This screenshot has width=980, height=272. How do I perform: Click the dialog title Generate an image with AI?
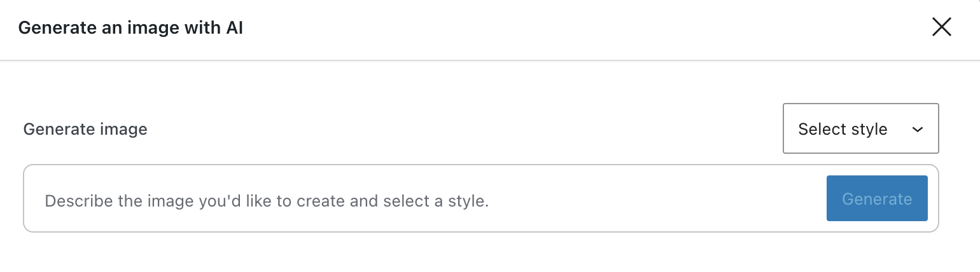point(130,28)
